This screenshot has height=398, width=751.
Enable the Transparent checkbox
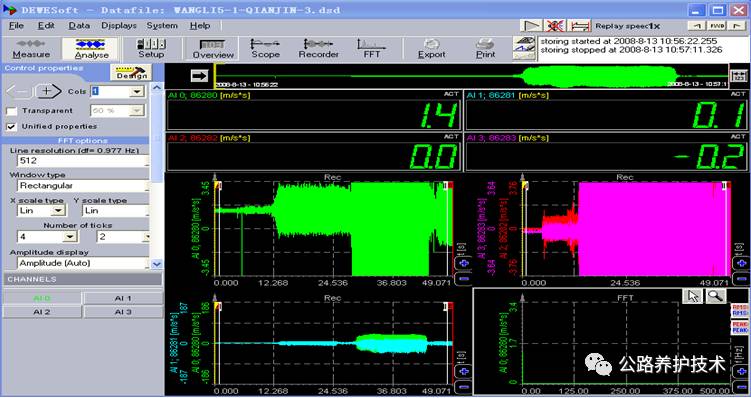tap(11, 111)
